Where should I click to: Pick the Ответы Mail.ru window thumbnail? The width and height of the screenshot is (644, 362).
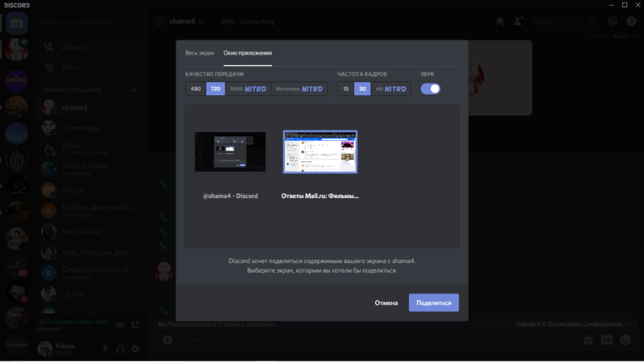pos(320,152)
